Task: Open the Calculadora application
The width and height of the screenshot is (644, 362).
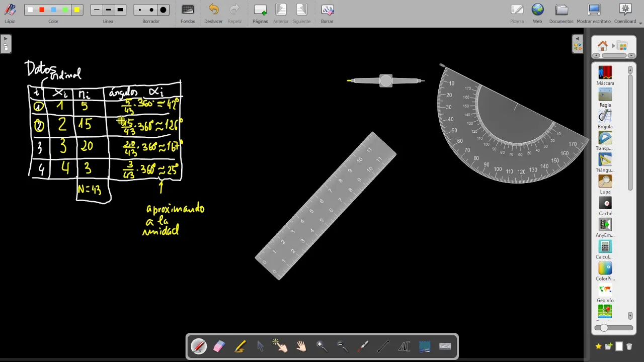Action: pyautogui.click(x=605, y=249)
